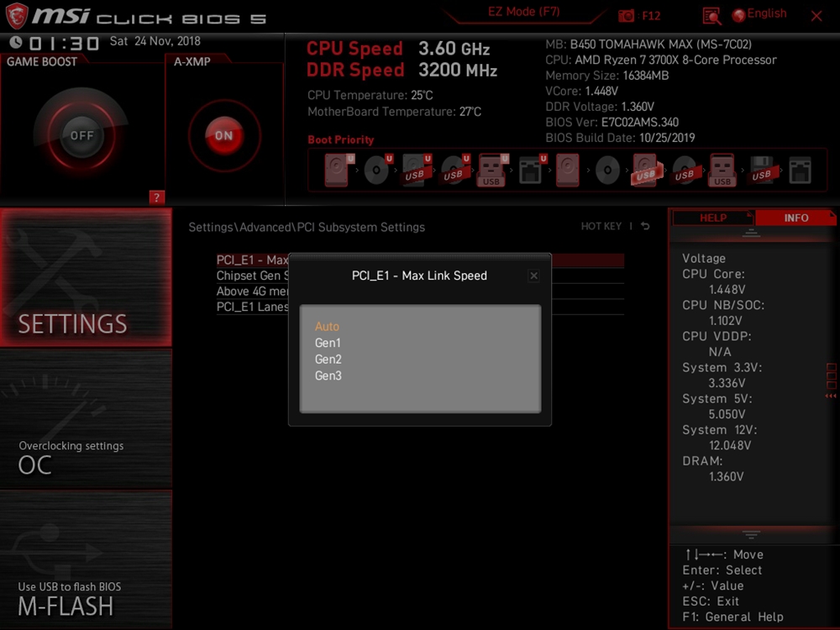Viewport: 840px width, 630px height.
Task: Click the legacy network boot icon
Action: pos(800,170)
